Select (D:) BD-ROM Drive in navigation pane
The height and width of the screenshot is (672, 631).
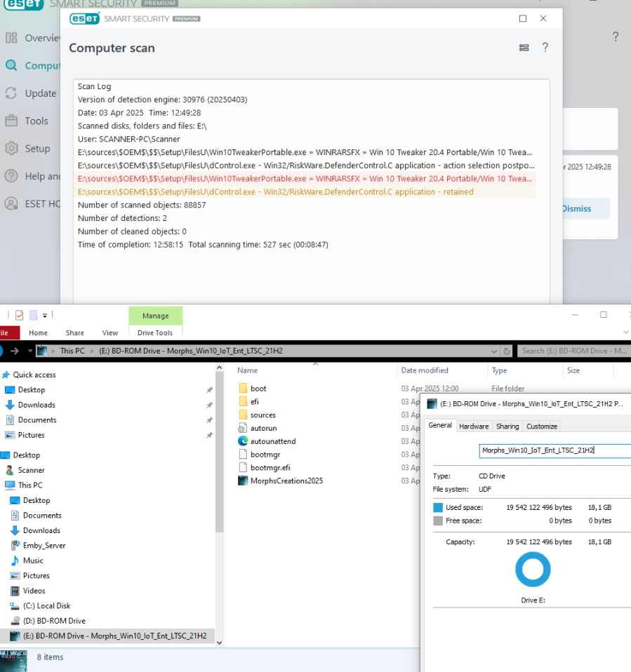(x=54, y=621)
